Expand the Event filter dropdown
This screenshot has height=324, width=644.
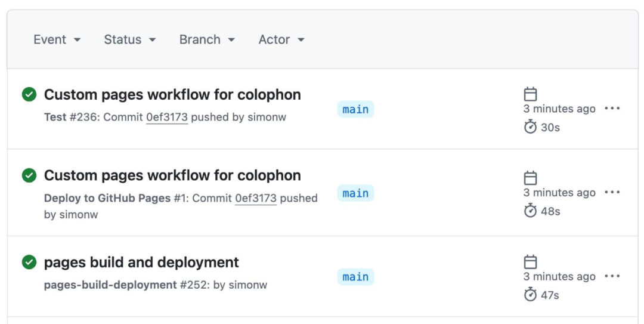57,39
